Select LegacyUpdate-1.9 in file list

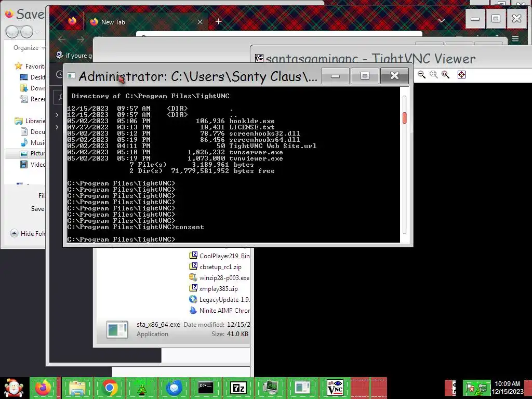pos(219,300)
